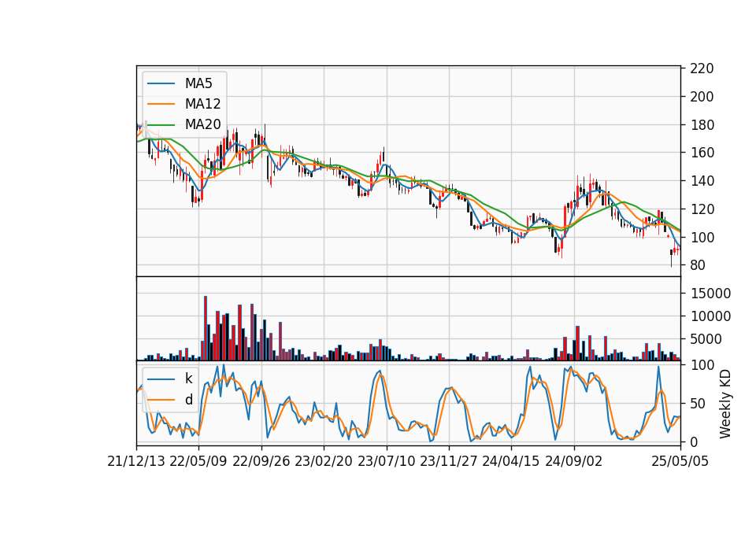Screen dimensions: 756x543
Task: Click the orange MA12 legend line
Action: pyautogui.click(x=161, y=104)
